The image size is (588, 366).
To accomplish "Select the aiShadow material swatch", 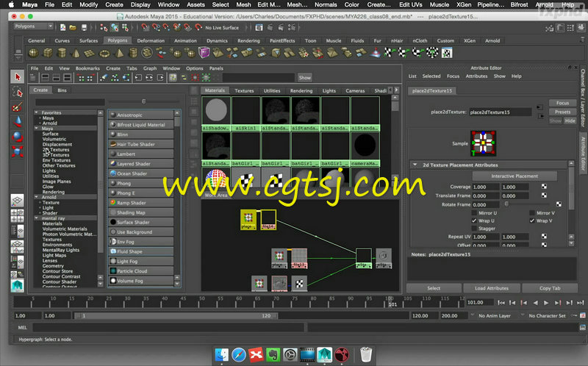I will 216,114.
